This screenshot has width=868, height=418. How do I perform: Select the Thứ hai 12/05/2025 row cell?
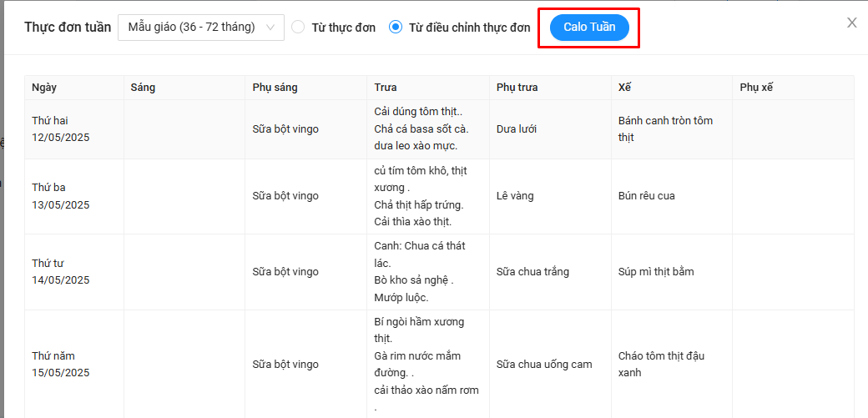point(60,129)
